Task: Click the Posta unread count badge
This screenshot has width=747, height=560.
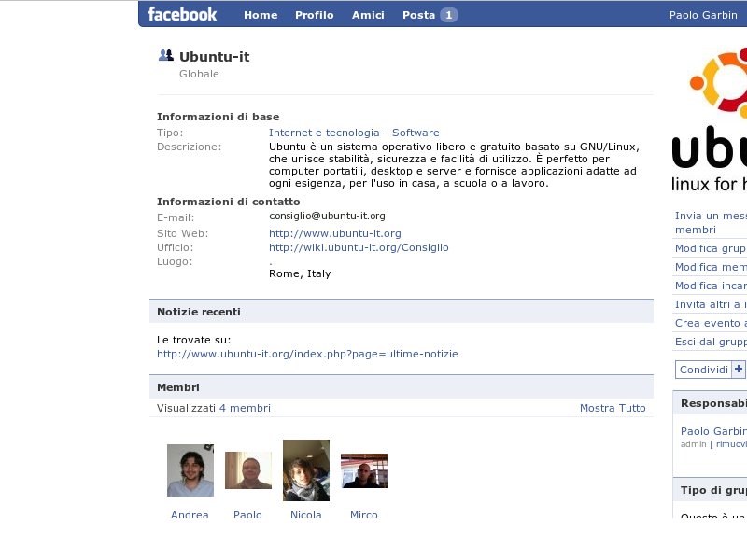Action: [x=449, y=15]
